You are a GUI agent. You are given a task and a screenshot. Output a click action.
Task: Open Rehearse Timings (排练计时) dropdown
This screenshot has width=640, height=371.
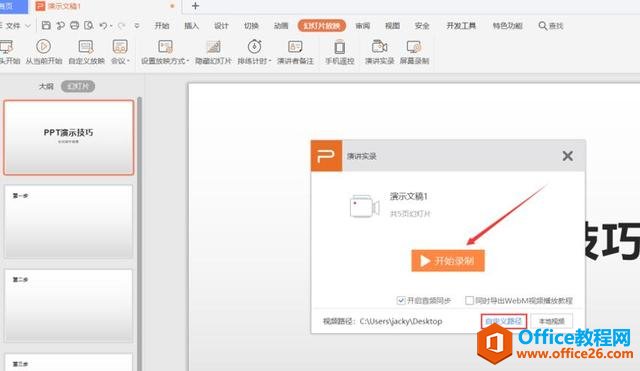254,51
